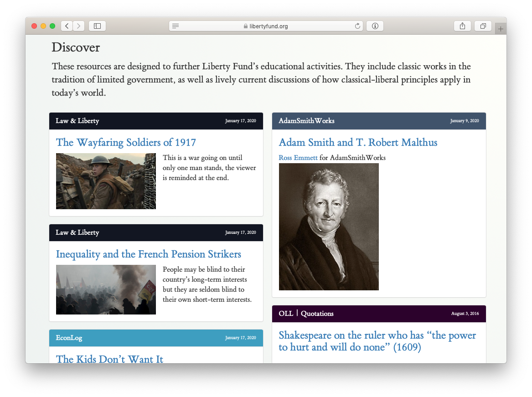Show the Safari sidebar
The width and height of the screenshot is (532, 397).
(x=98, y=26)
